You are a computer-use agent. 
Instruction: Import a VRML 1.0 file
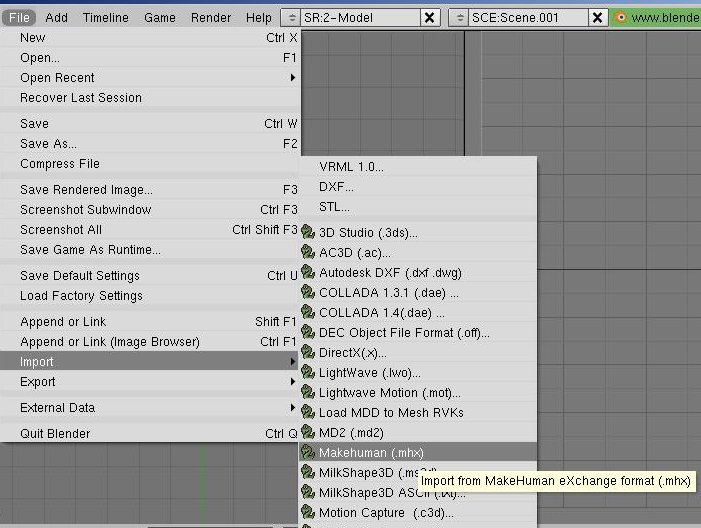tap(418, 167)
